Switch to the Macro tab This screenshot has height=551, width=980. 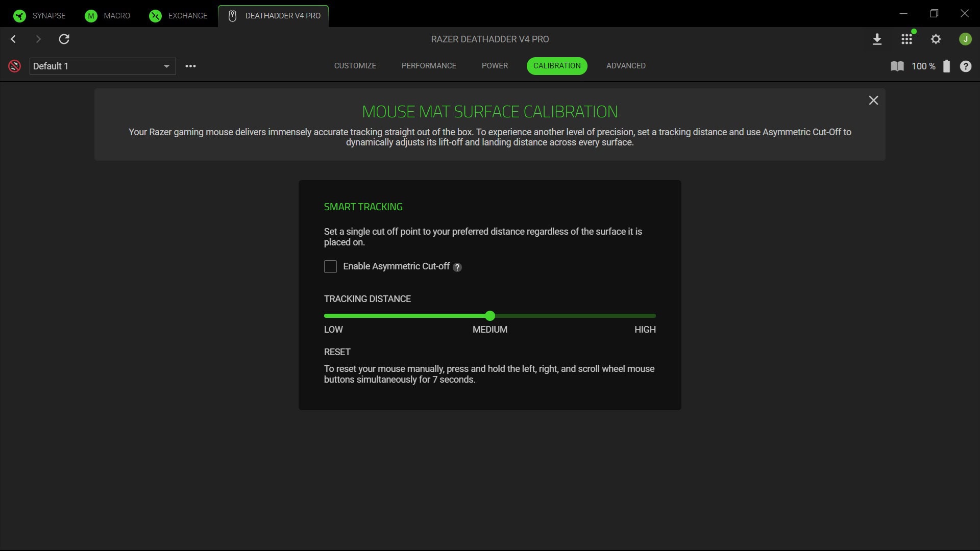pos(108,16)
